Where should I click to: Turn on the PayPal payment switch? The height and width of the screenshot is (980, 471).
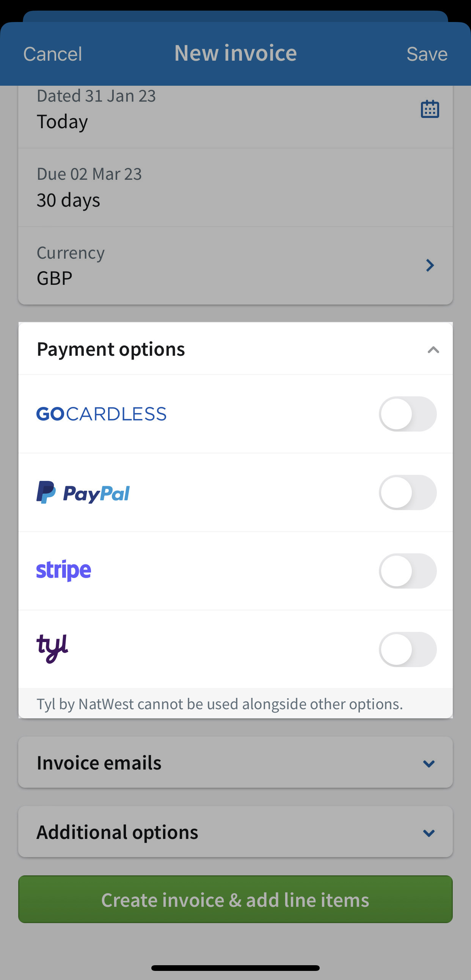[407, 492]
